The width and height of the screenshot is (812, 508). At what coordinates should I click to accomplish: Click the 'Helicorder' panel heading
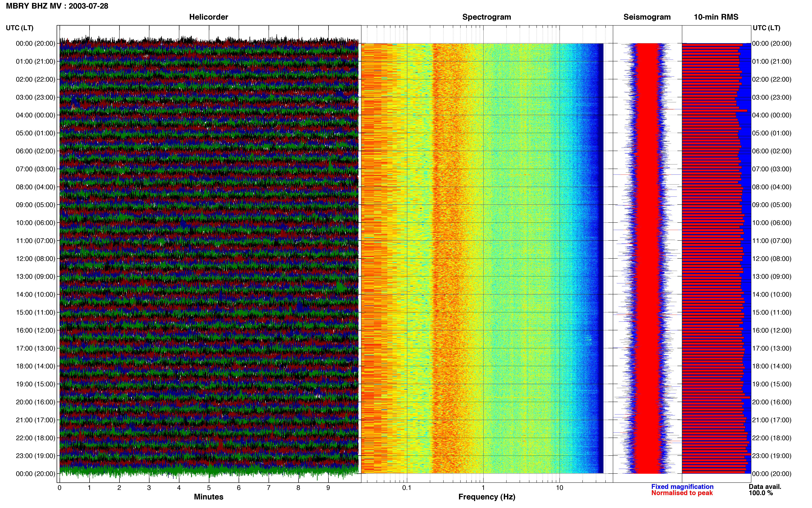[209, 17]
